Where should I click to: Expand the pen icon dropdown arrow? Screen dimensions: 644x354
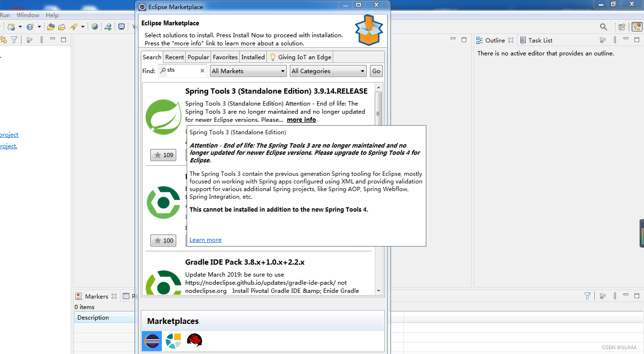(83, 27)
